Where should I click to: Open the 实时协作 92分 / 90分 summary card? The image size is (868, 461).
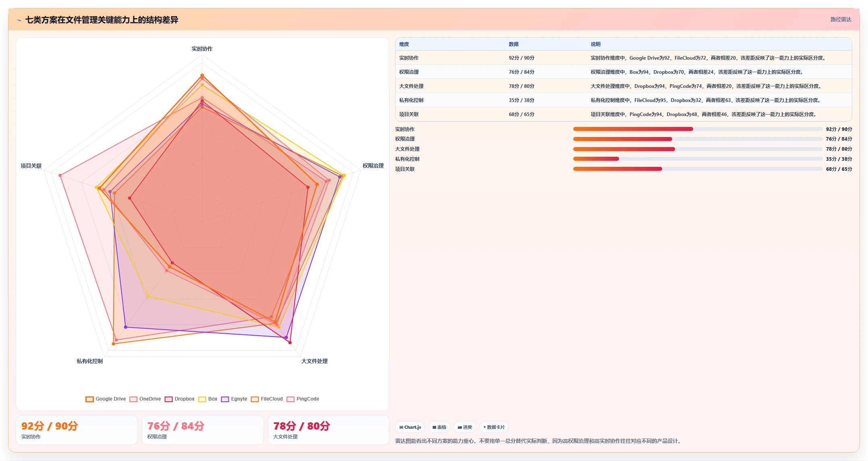click(77, 430)
